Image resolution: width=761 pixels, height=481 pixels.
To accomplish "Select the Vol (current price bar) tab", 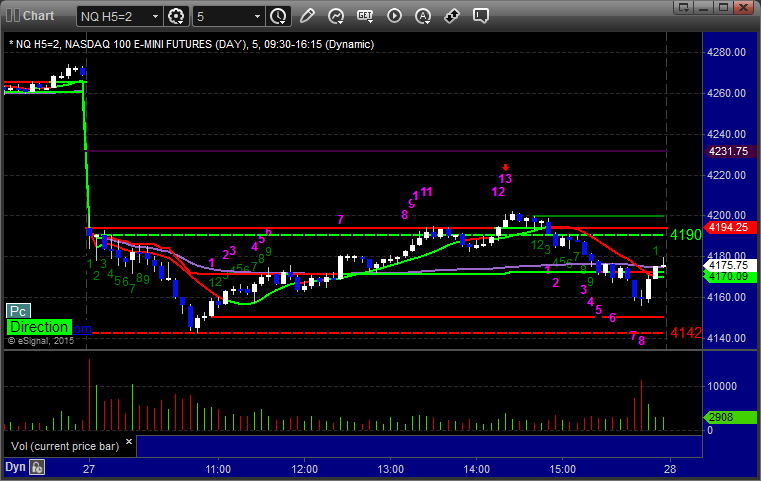I will coord(65,446).
